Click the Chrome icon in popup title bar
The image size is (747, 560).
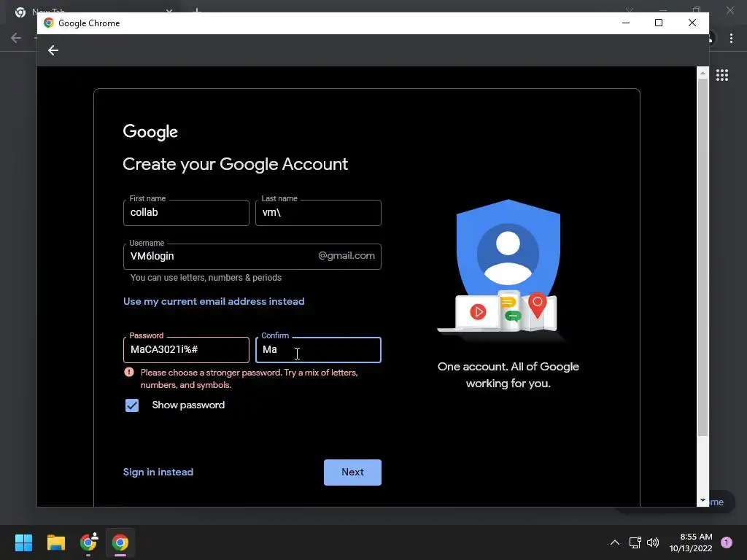tap(49, 23)
